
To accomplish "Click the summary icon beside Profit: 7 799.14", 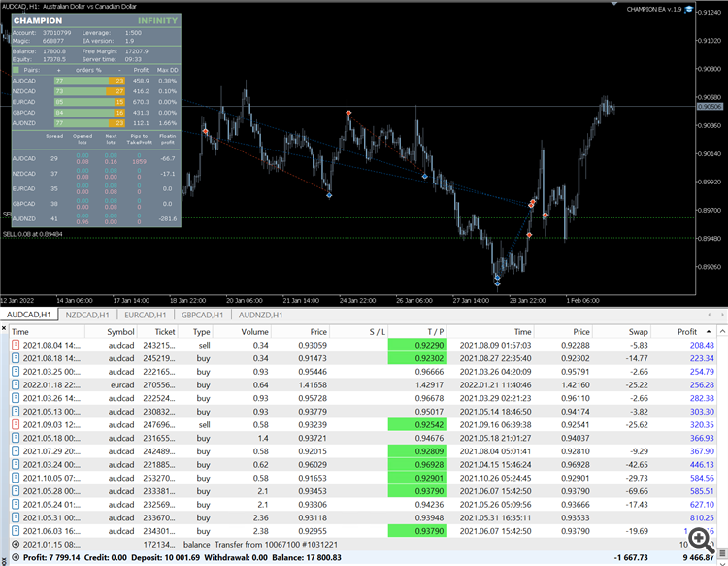I will click(16, 557).
